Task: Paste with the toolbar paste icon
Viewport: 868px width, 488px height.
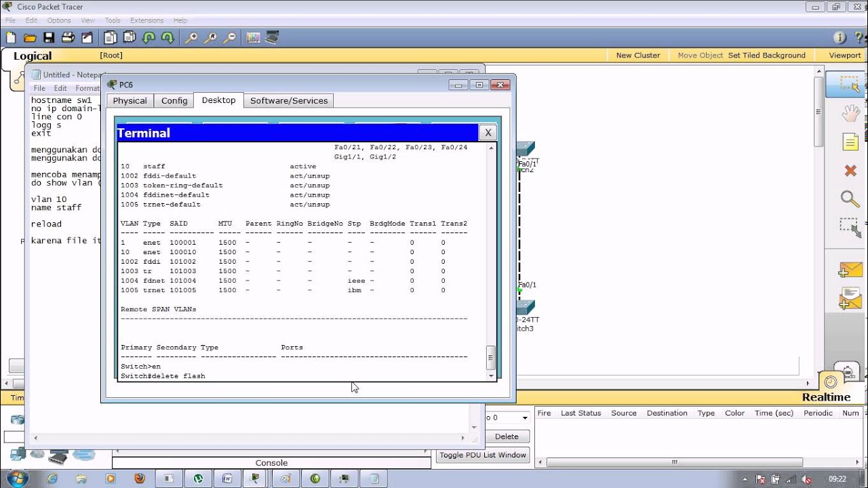Action: 129,38
